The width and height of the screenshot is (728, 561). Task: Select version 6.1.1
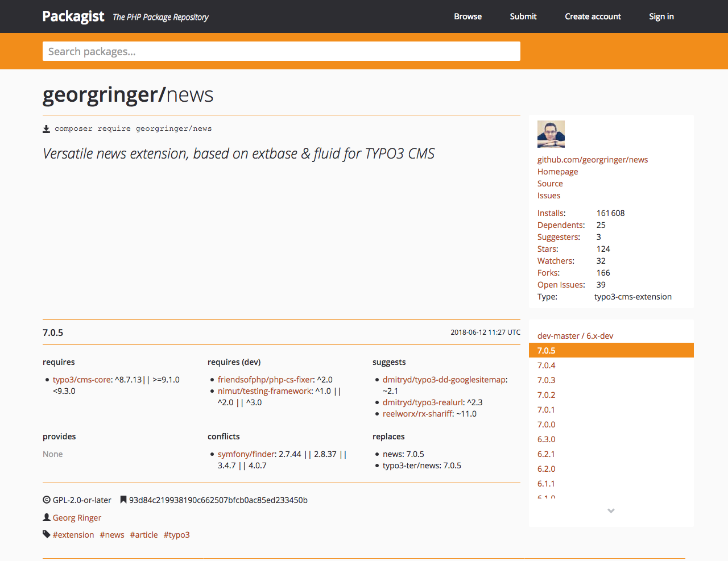click(546, 484)
